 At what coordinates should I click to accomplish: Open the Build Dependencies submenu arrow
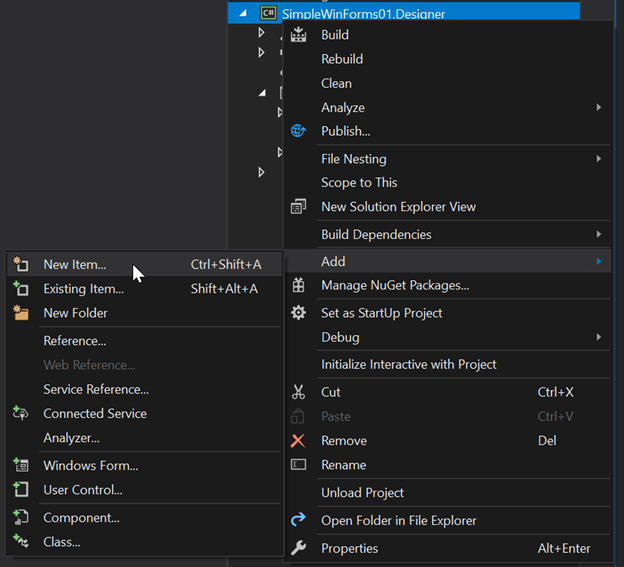coord(599,234)
